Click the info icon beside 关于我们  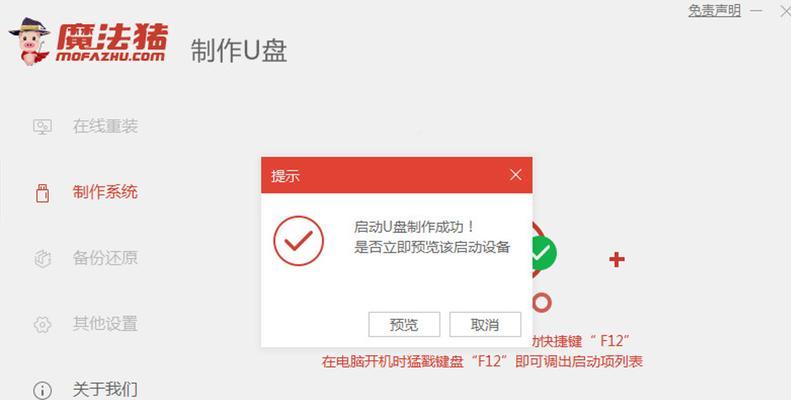pyautogui.click(x=42, y=390)
